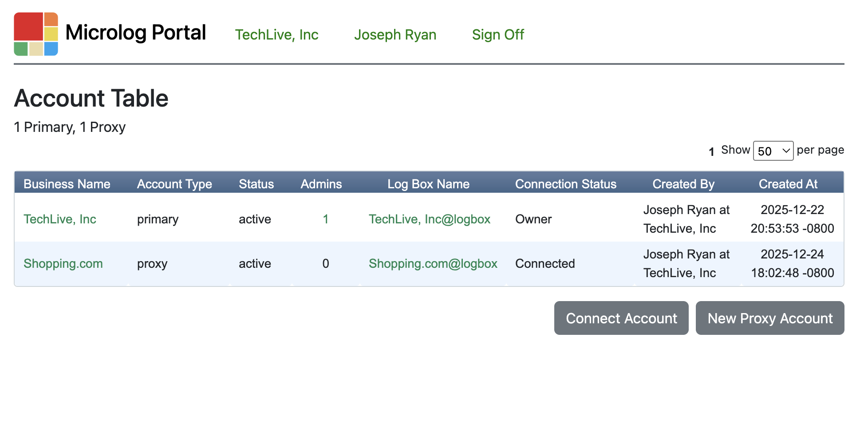The width and height of the screenshot is (868, 421).
Task: Open the Shopping.com@logbox log box link
Action: pyautogui.click(x=433, y=263)
